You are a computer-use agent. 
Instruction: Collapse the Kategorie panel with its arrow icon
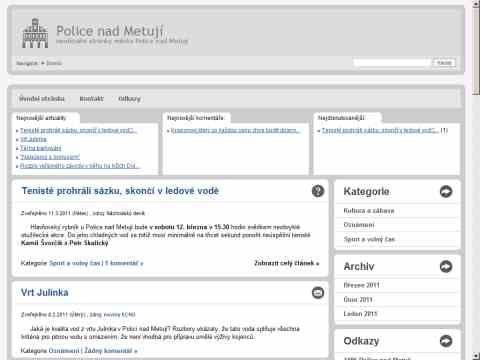[x=446, y=191]
